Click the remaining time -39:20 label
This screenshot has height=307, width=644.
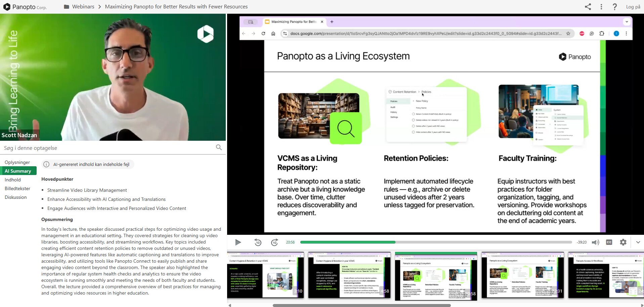582,242
